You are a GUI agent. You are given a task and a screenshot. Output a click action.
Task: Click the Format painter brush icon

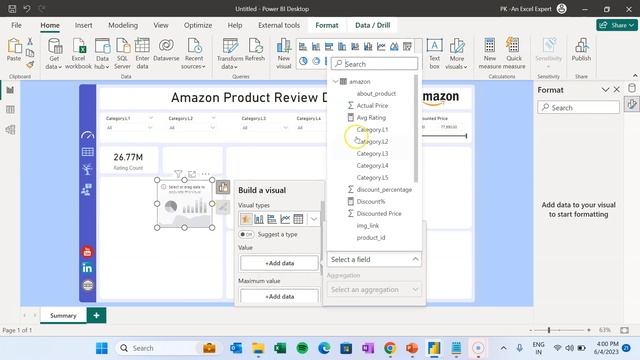(x=30, y=64)
